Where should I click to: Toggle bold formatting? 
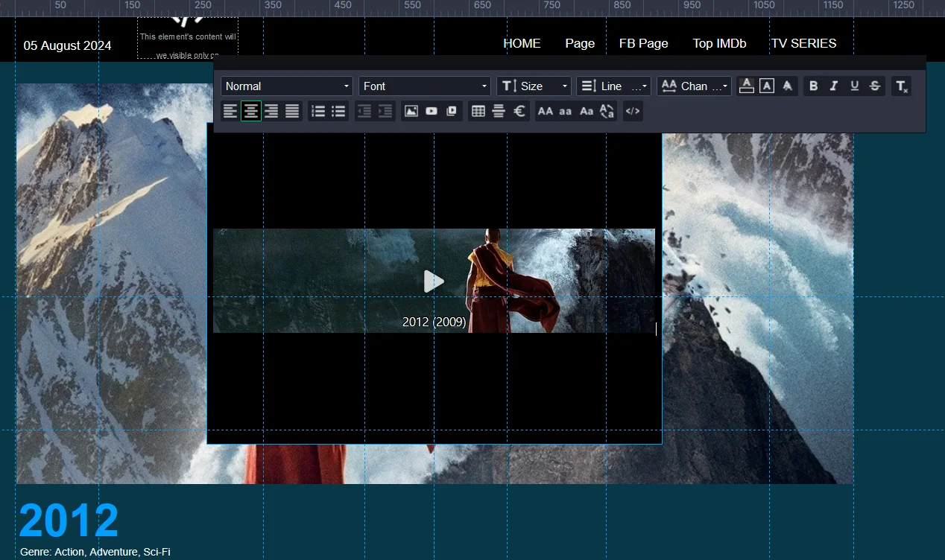point(814,86)
